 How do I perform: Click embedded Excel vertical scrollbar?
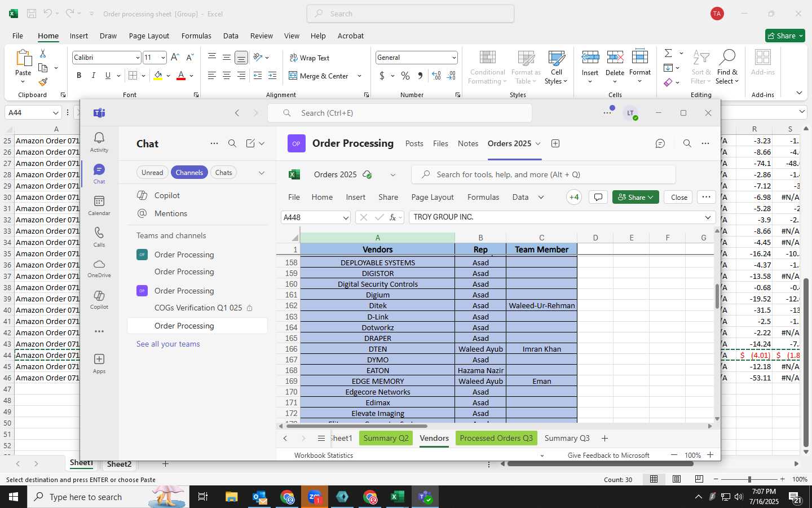coord(717,296)
